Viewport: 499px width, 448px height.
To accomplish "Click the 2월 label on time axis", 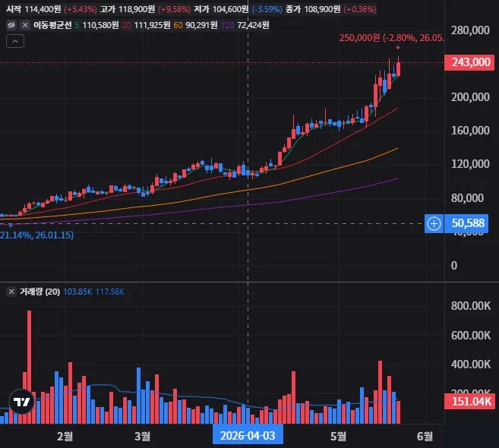I will (x=65, y=436).
